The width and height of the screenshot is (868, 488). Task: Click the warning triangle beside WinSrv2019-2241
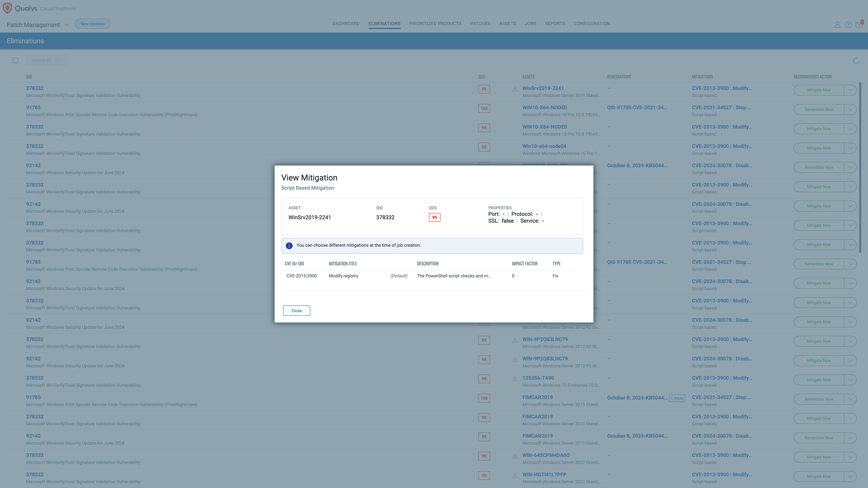click(x=515, y=89)
